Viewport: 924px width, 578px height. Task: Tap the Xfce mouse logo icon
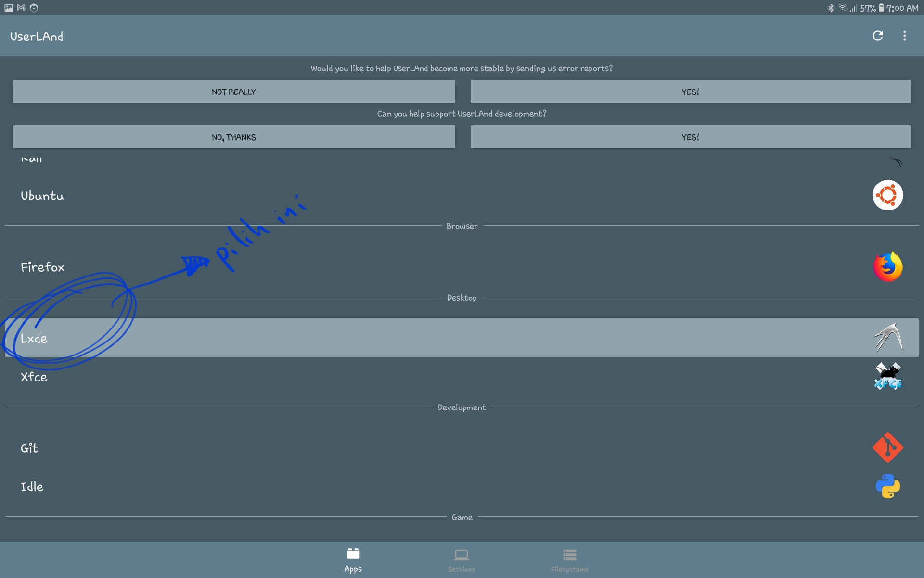pyautogui.click(x=888, y=376)
